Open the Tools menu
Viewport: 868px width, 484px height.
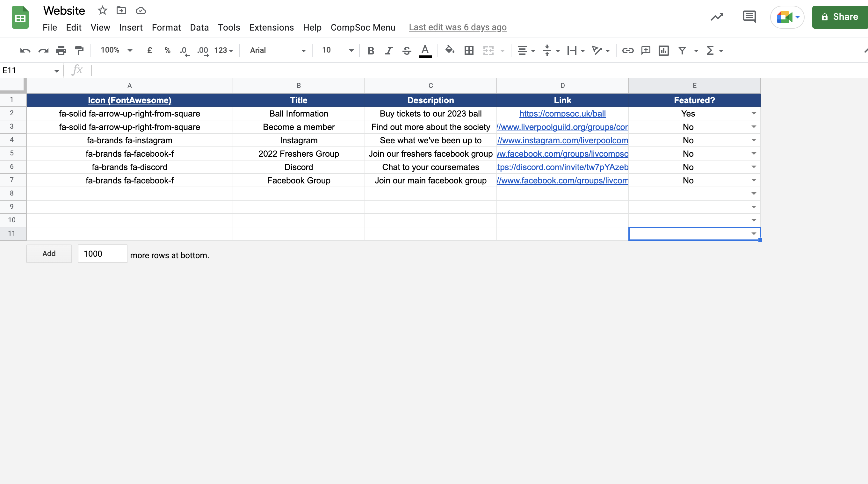point(229,27)
